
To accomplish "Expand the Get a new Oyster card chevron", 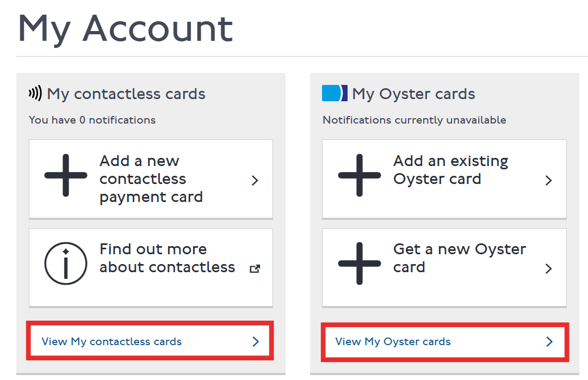I will click(x=548, y=268).
